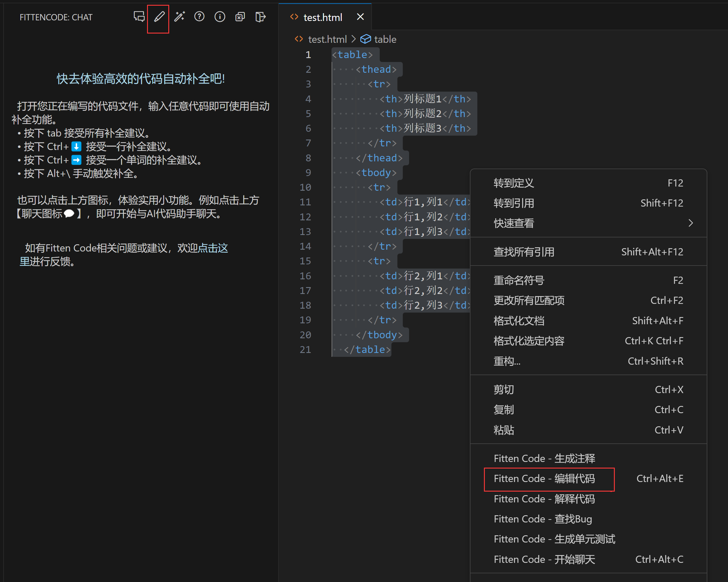Viewport: 728px width, 582px height.
Task: Open help via the question mark icon
Action: (x=199, y=16)
